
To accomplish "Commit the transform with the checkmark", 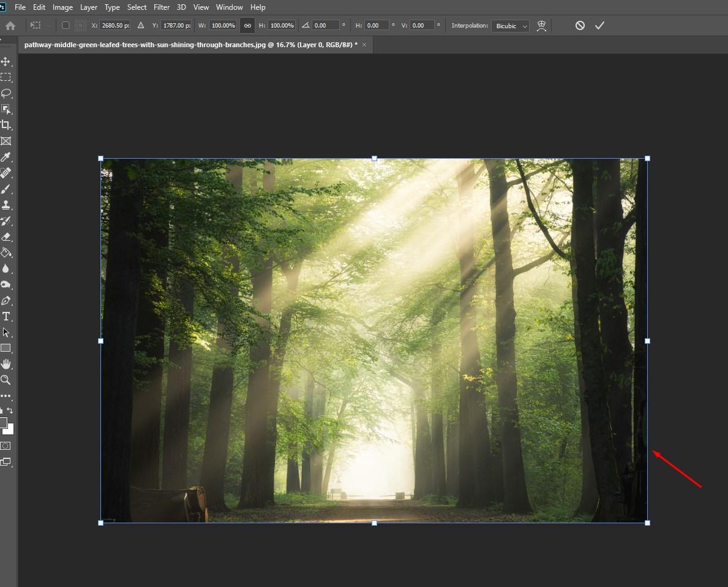I will 599,26.
